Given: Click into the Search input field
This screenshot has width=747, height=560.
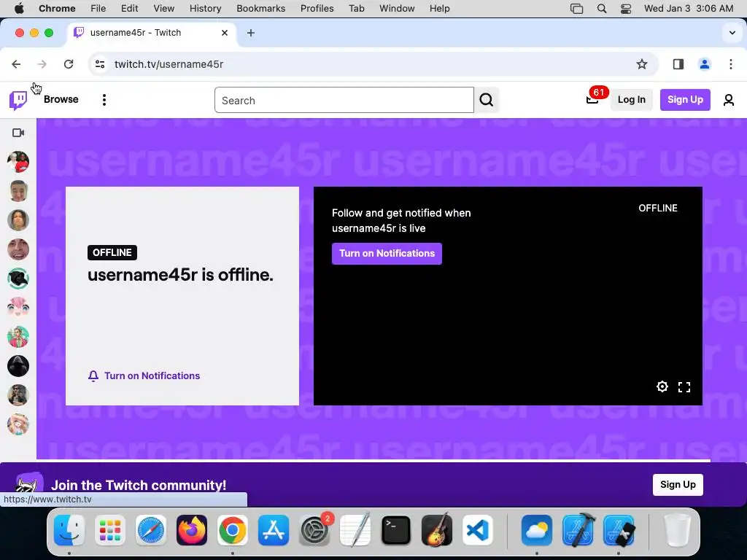Looking at the screenshot, I should [344, 100].
